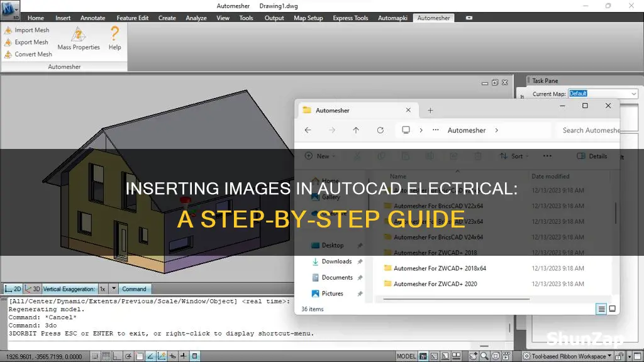Click the Convert Mesh tool
The height and width of the screenshot is (362, 644).
click(x=28, y=54)
